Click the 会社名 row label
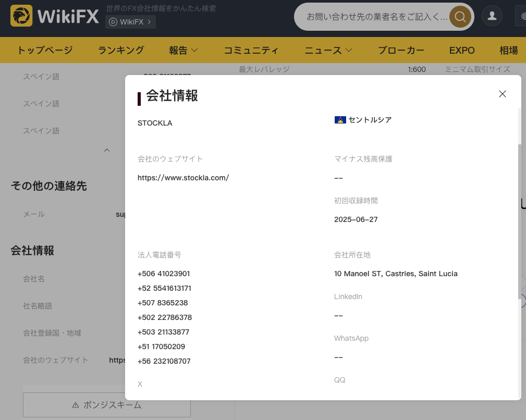The image size is (526, 420). click(x=33, y=279)
